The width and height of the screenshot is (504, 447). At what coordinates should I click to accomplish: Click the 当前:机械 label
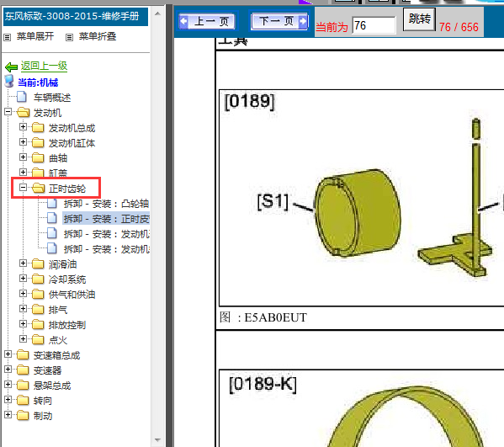pyautogui.click(x=38, y=82)
